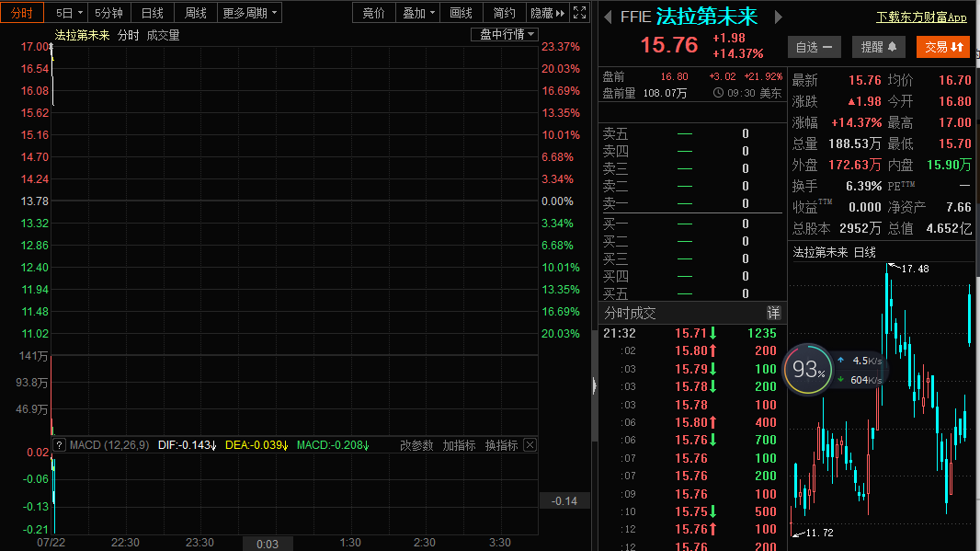Open the 详 trade details icon
The image size is (980, 551).
773,313
